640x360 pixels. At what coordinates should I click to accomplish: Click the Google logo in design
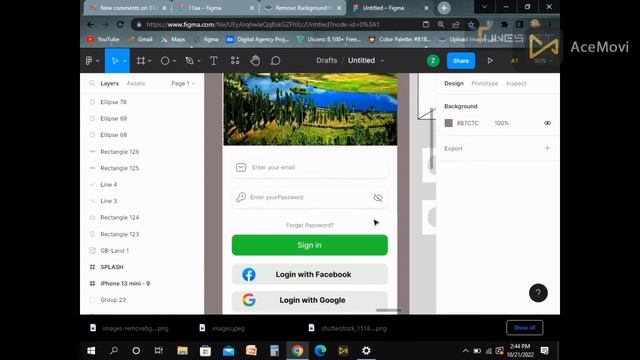(249, 300)
